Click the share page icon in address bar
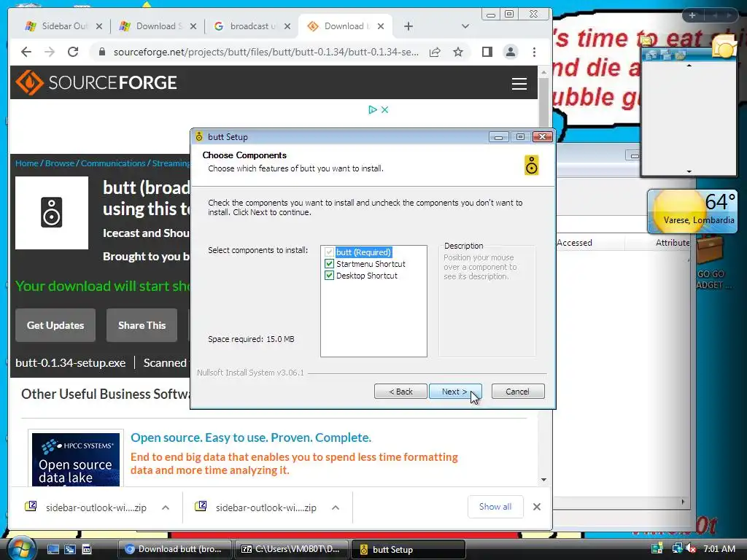This screenshot has width=747, height=560. [x=435, y=52]
